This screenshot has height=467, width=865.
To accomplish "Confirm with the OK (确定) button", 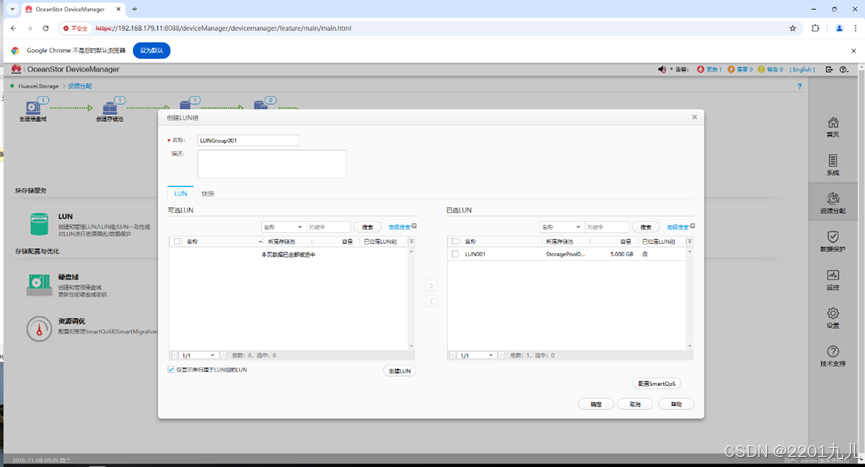I will point(596,404).
